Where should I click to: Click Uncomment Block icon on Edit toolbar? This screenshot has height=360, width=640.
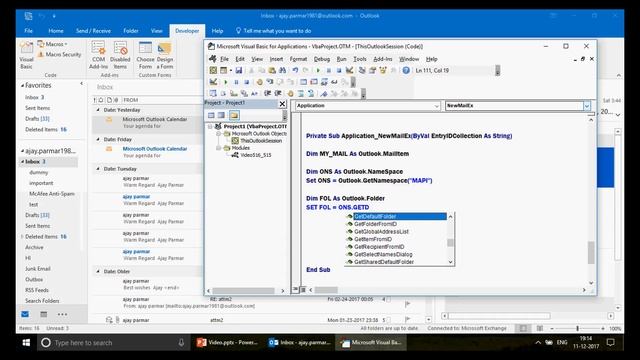(x=311, y=93)
